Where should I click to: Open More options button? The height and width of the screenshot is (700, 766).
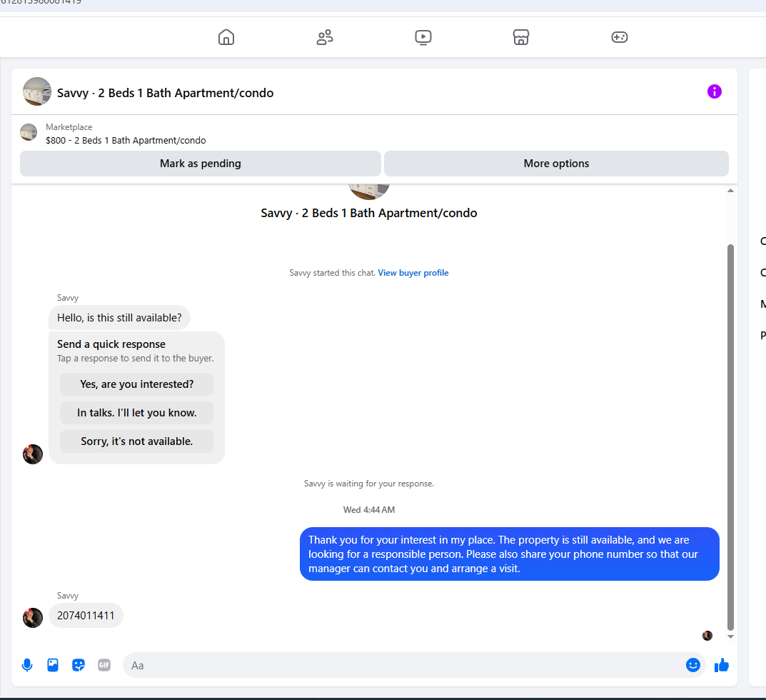(x=556, y=164)
